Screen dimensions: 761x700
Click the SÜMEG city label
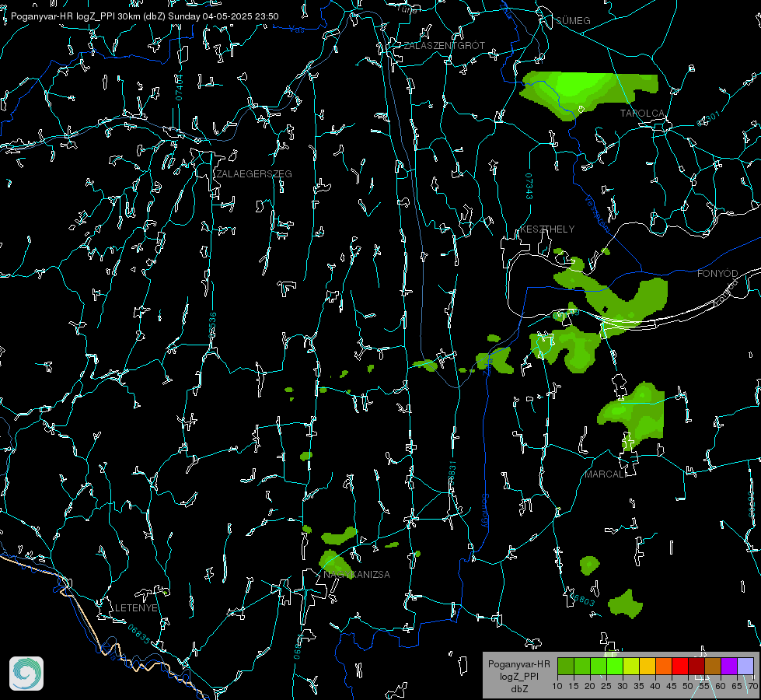[573, 21]
